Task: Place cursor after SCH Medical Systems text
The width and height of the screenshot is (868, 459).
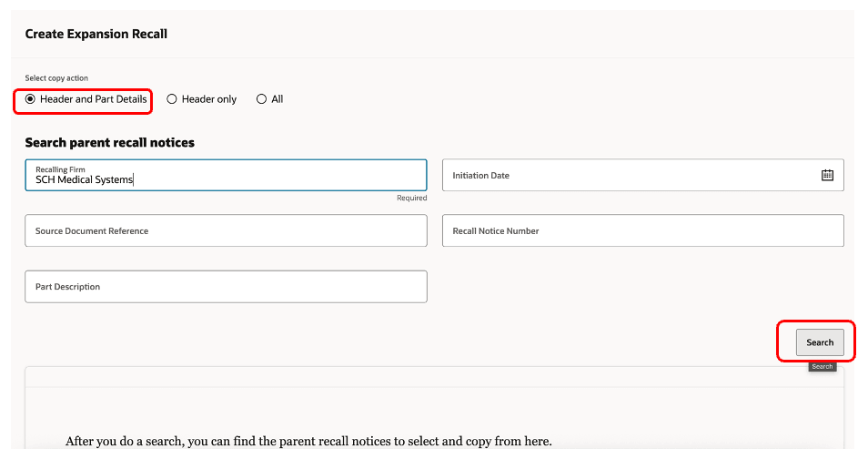Action: 134,180
